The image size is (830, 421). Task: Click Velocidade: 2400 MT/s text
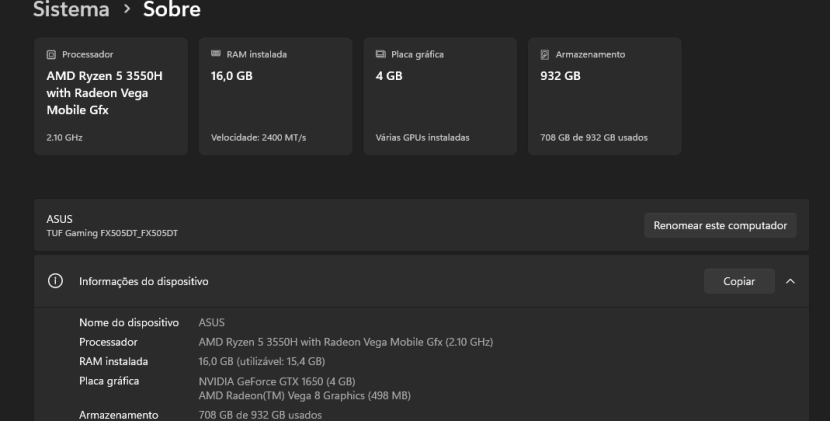(x=258, y=138)
